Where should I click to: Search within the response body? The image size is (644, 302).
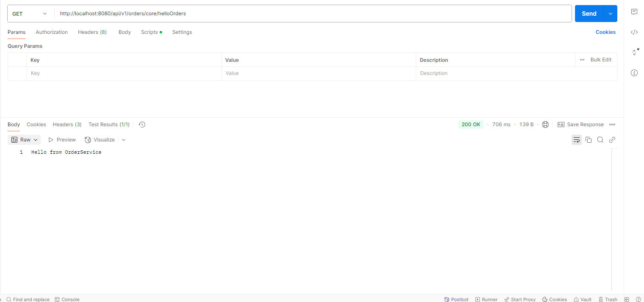pyautogui.click(x=600, y=140)
